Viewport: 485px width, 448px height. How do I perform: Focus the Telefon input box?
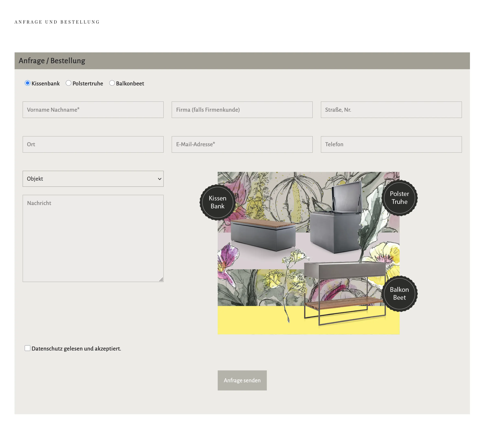[391, 145]
